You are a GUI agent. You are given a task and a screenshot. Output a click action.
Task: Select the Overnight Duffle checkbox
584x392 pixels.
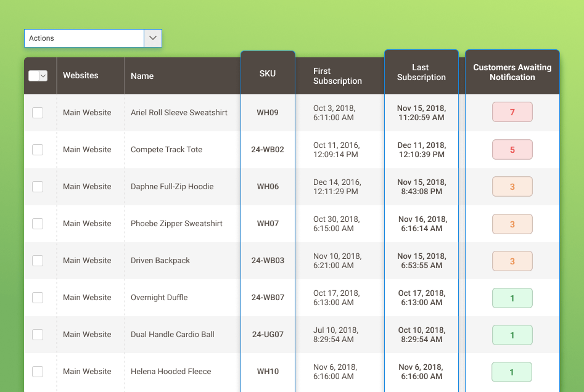point(38,297)
